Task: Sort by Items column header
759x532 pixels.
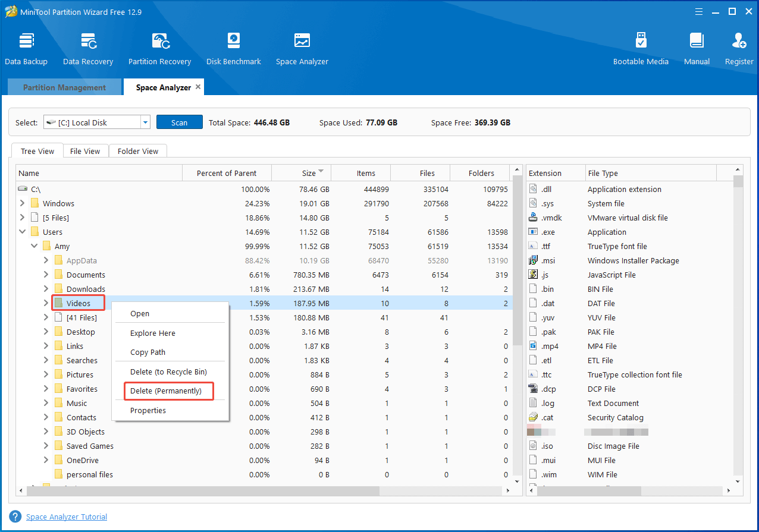Action: pyautogui.click(x=361, y=173)
